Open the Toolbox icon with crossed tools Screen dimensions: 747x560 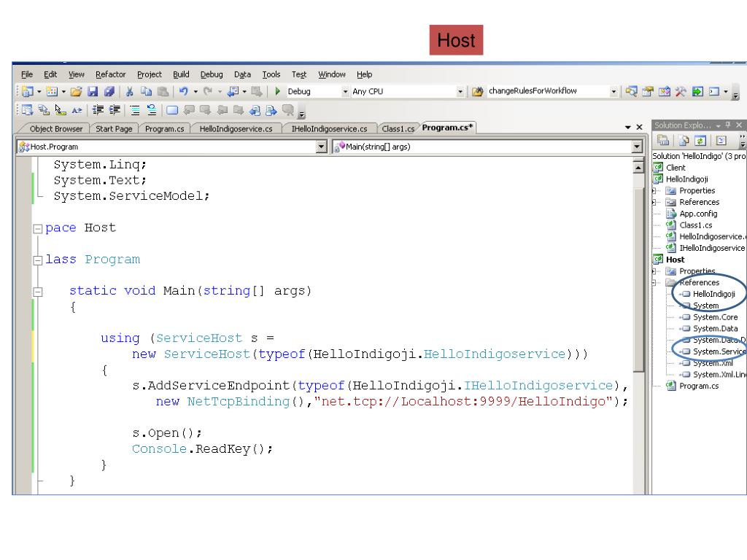point(681,91)
